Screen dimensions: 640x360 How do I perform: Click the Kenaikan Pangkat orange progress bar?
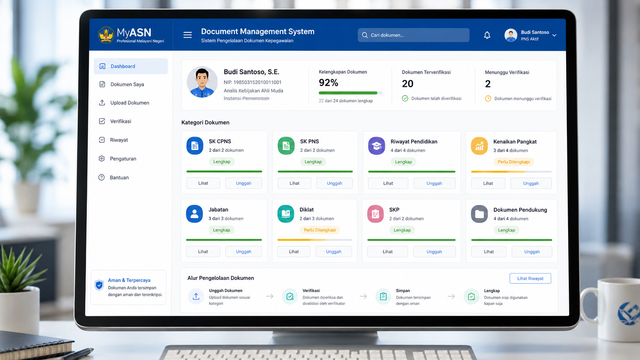coord(511,172)
